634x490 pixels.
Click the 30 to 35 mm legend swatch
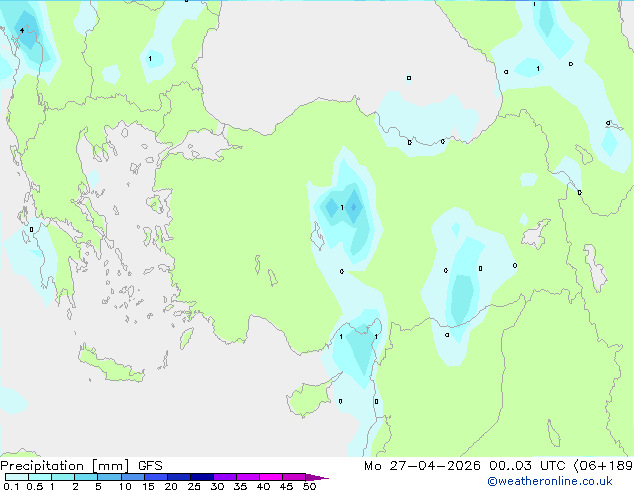[225, 477]
